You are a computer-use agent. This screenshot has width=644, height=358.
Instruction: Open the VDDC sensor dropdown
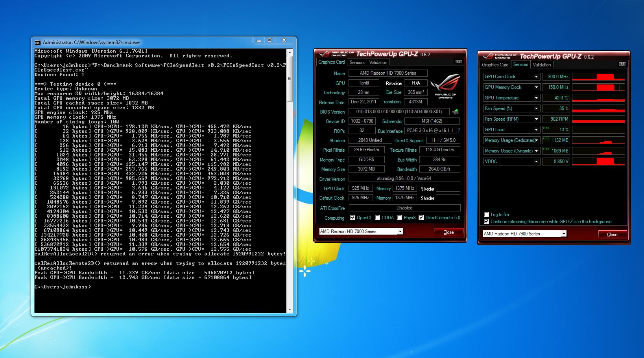[x=536, y=162]
